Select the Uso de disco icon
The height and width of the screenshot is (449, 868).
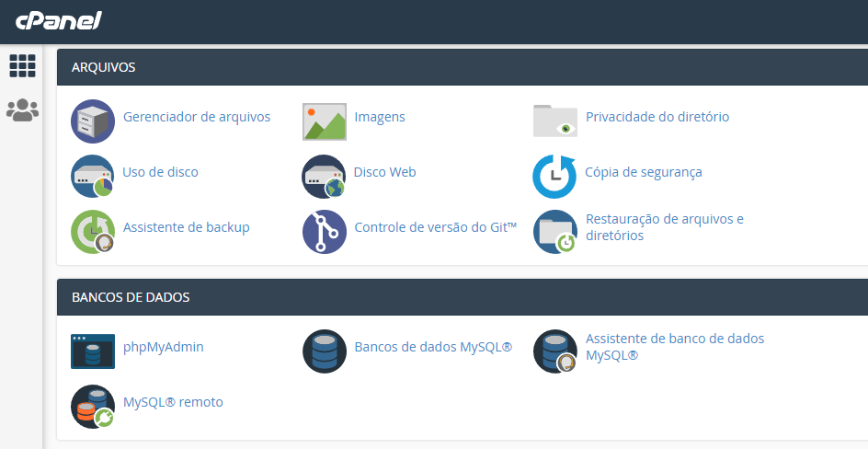coord(93,176)
